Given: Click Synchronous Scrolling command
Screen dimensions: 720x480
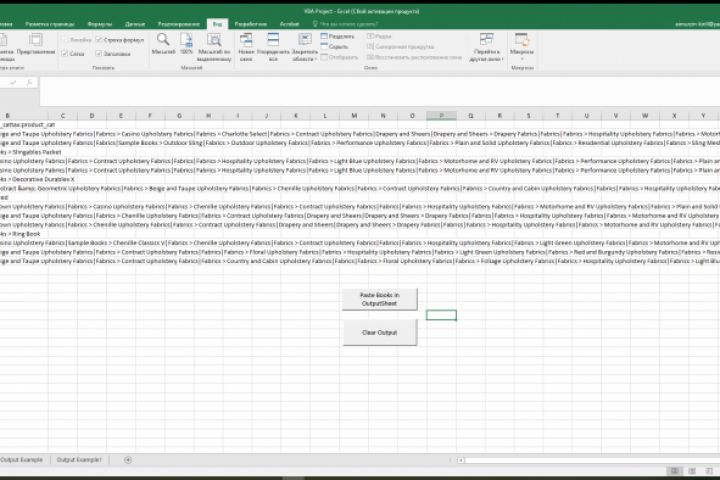Looking at the screenshot, I should (x=400, y=46).
